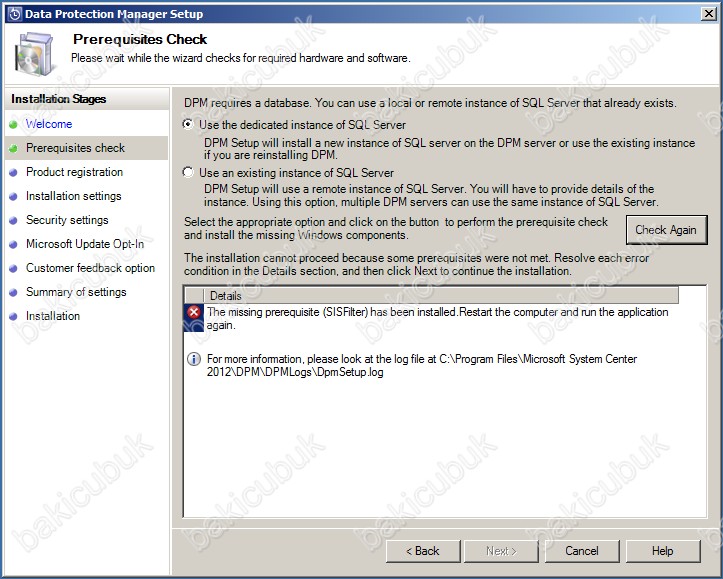723x579 pixels.
Task: Click the blue bullet next to Installation stage
Action: click(13, 316)
